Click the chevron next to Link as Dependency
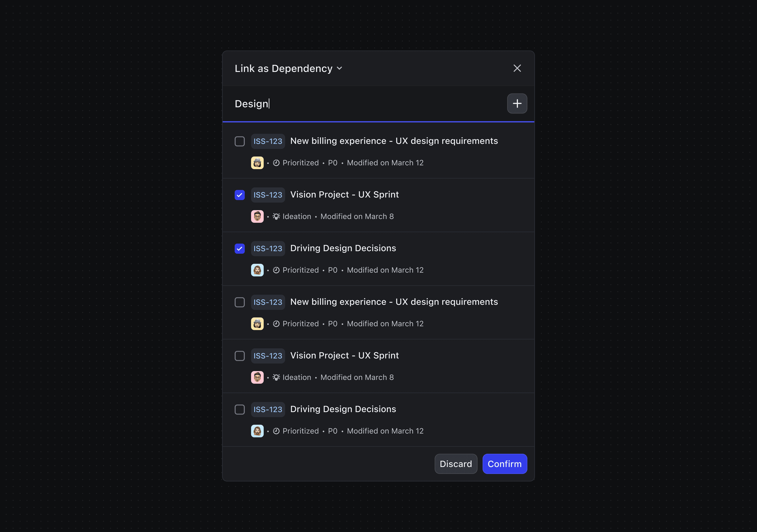Screen dimensions: 757x532 point(339,69)
